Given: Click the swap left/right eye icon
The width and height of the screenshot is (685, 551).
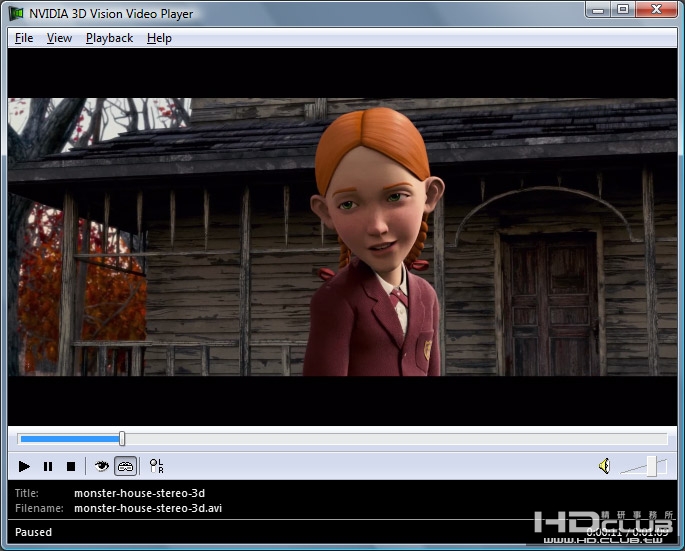Looking at the screenshot, I should pos(156,466).
